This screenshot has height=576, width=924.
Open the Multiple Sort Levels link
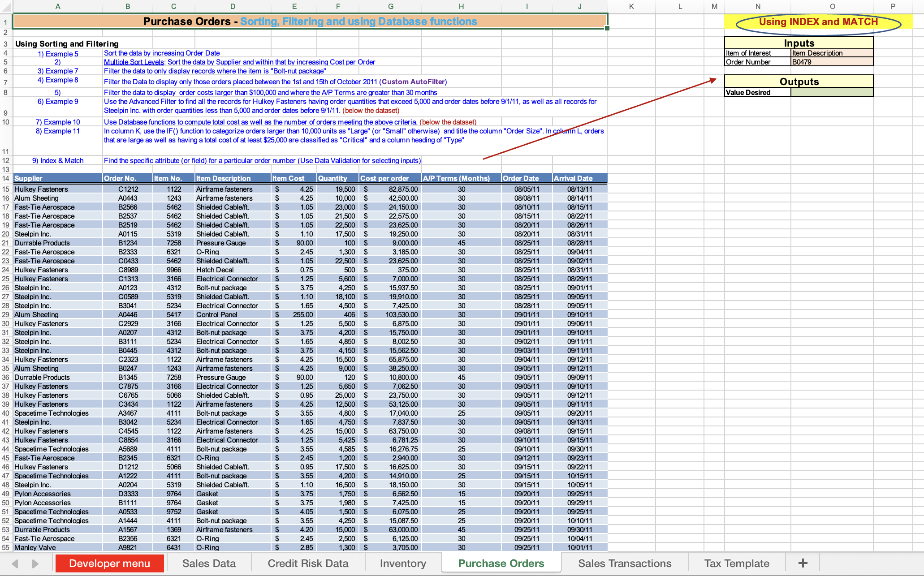pos(134,62)
